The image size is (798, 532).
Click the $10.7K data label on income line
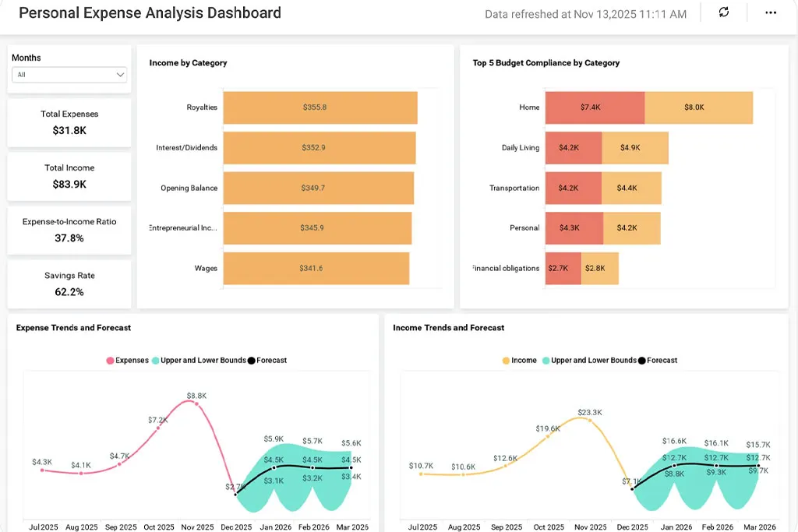(421, 466)
